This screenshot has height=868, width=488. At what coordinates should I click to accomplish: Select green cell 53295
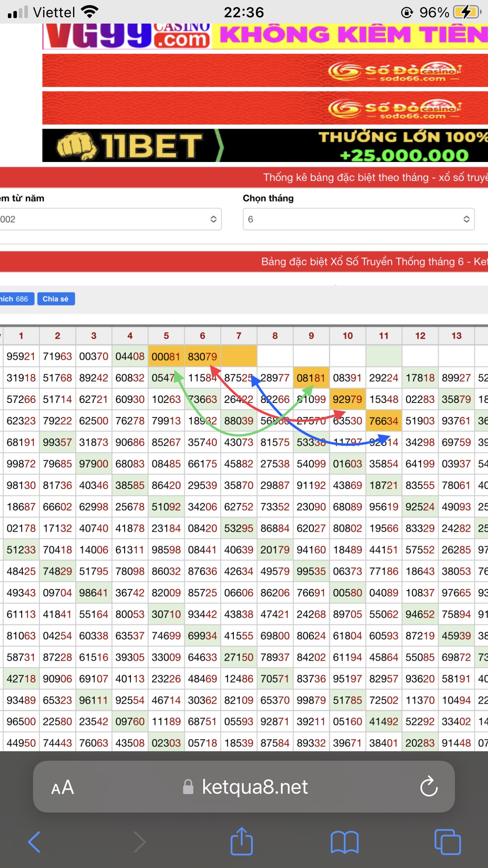click(239, 528)
